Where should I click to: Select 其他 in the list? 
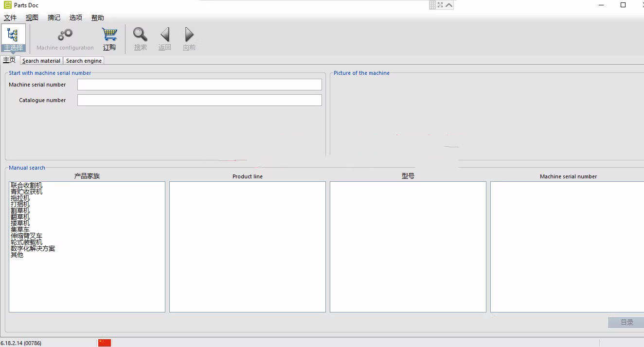17,255
